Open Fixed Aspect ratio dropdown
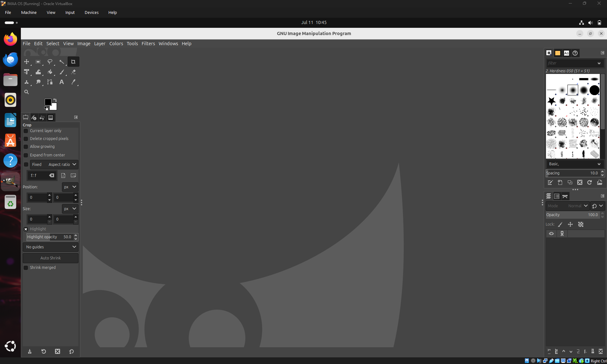The image size is (607, 364). (54, 165)
